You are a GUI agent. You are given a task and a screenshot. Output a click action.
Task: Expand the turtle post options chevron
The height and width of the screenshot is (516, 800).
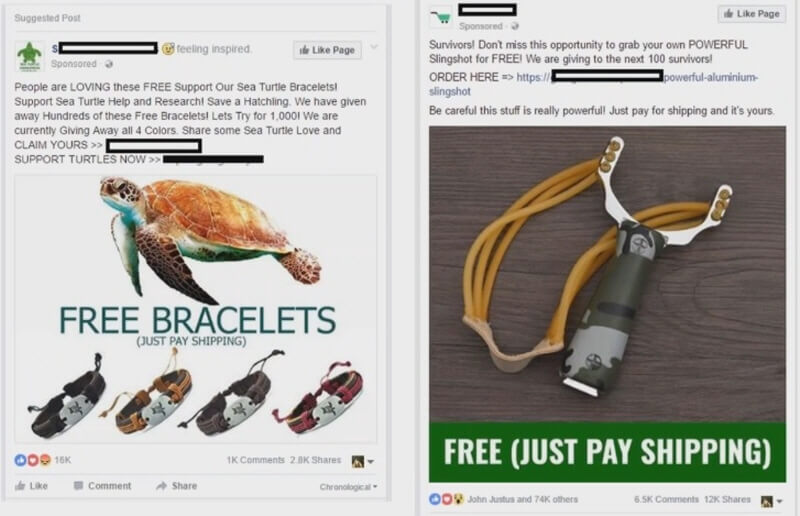click(374, 47)
